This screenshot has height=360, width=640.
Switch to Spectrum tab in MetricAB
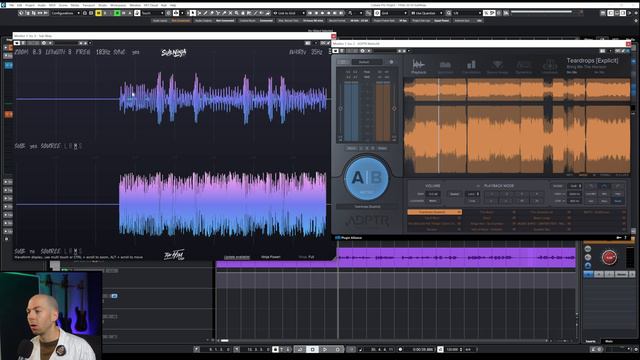click(x=445, y=67)
